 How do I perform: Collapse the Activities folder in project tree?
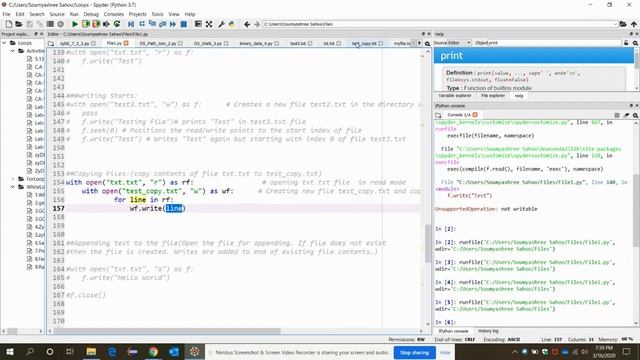(13, 51)
